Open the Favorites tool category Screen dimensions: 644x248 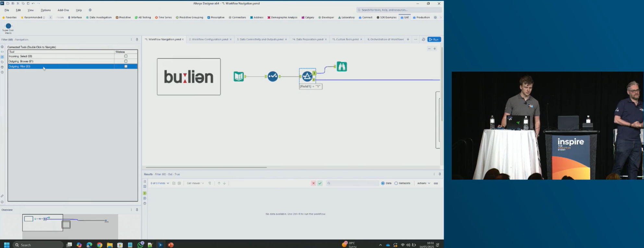click(9, 18)
